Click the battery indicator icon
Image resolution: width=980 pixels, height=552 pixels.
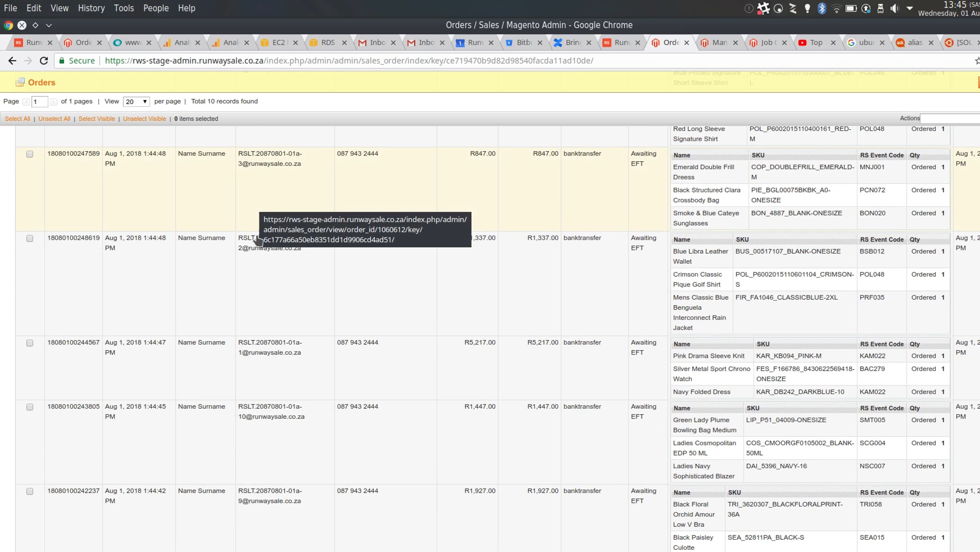[851, 9]
